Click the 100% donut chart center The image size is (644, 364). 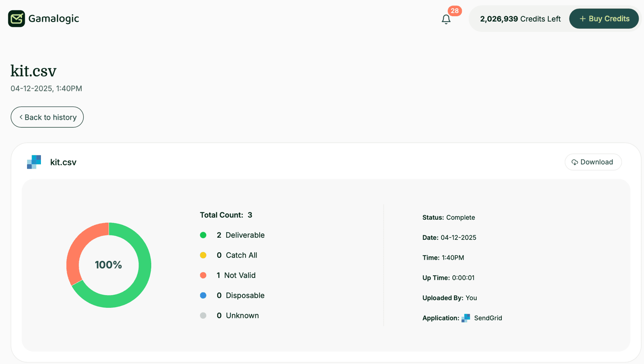point(108,265)
